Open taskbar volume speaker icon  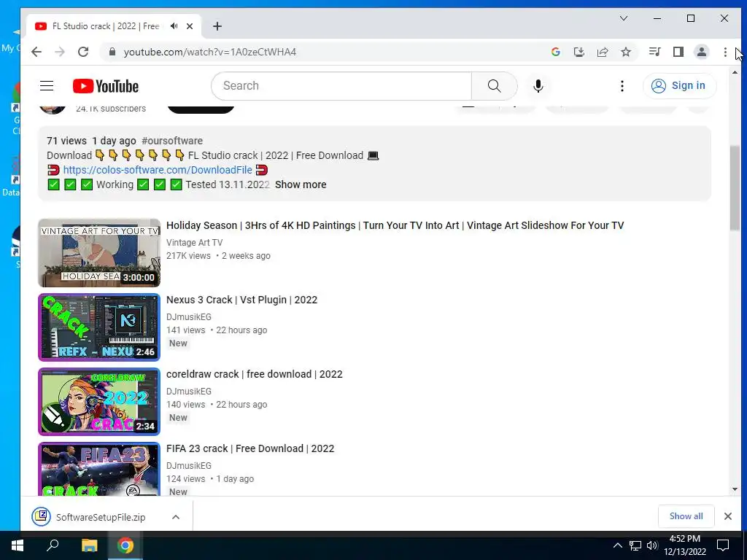652,545
